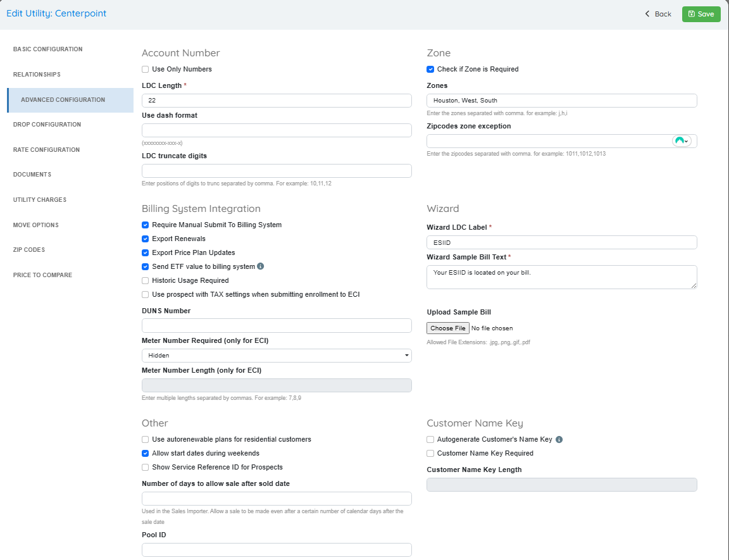Check Show Service Reference ID for Prospects

coord(146,468)
